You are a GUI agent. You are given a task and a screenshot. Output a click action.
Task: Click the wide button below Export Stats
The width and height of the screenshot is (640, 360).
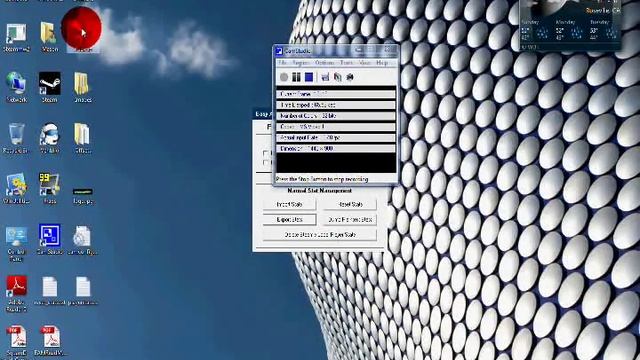click(320, 235)
